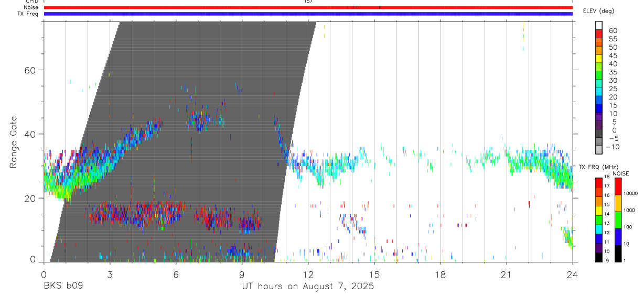Click the CPID value "157"
The width and height of the screenshot is (644, 297).
(x=308, y=2)
